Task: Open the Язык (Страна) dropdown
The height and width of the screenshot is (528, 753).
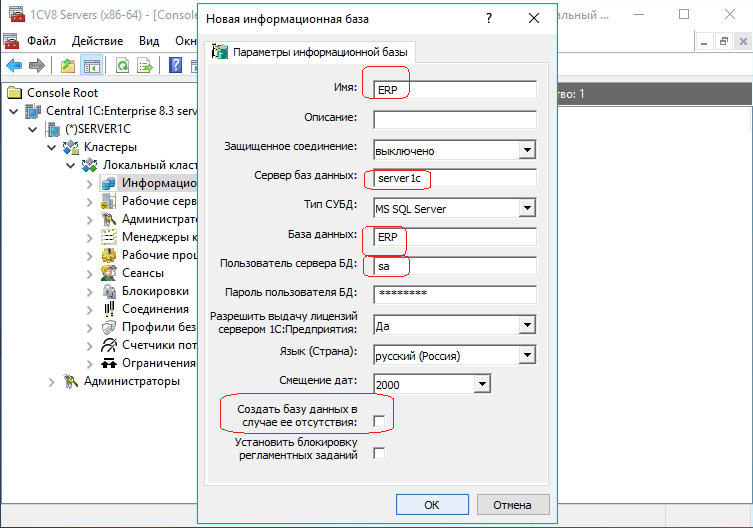Action: (527, 355)
